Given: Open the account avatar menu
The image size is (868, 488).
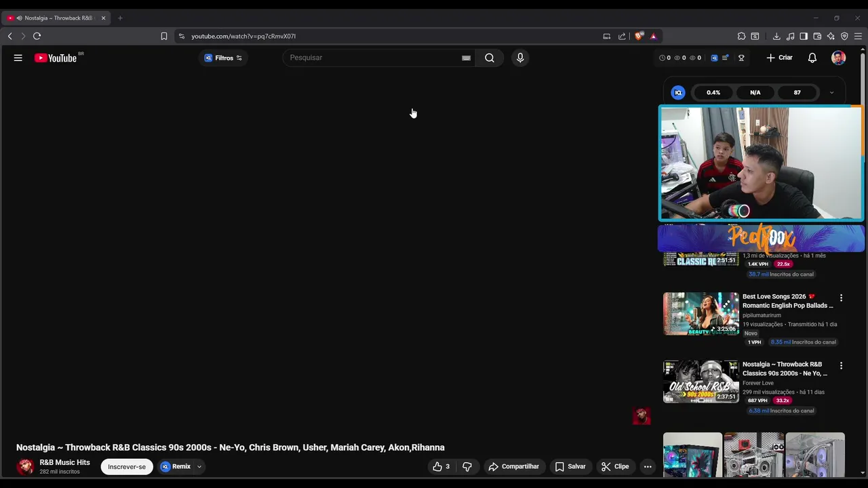Looking at the screenshot, I should [838, 58].
